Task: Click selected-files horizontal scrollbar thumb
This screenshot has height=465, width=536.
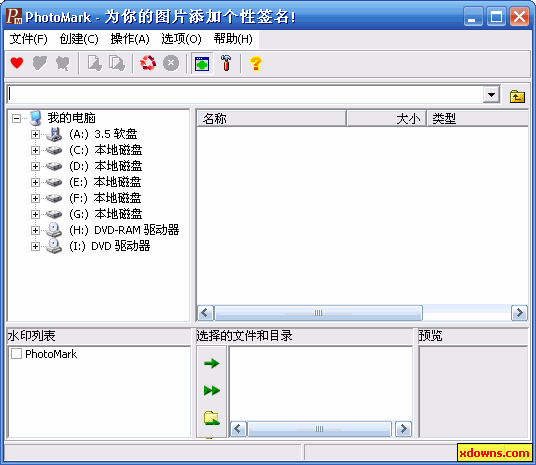Action: 319,428
